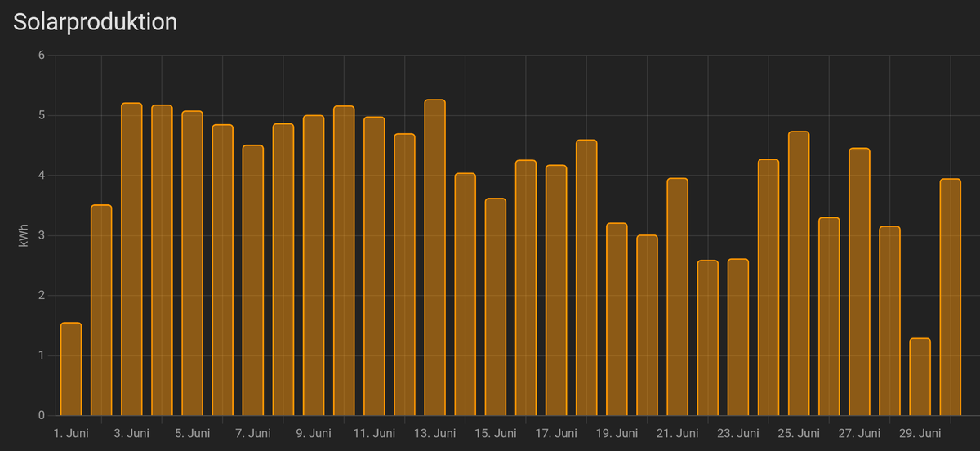Click the '7. Juni' axis label
The image size is (980, 451).
click(x=252, y=433)
